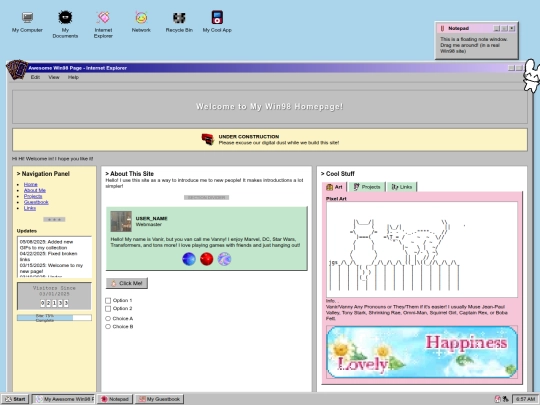The image size is (540, 405).
Task: Switch to the Projects tab
Action: 367,187
